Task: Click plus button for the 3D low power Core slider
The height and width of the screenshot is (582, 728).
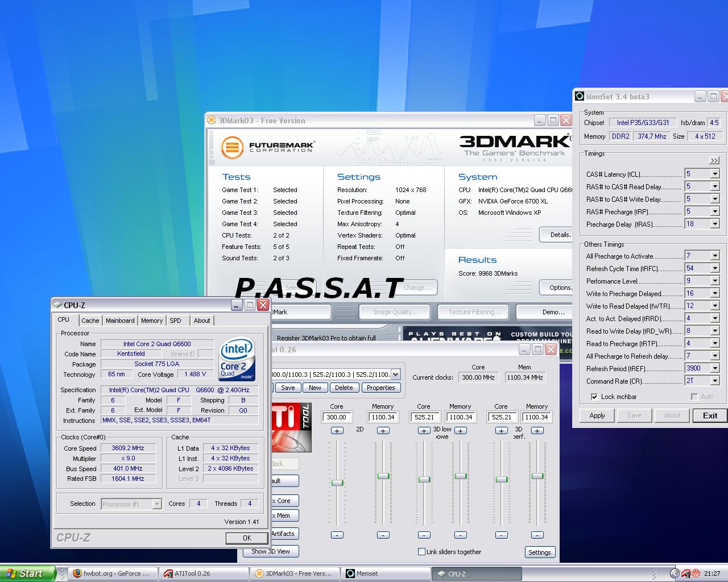Action: pyautogui.click(x=424, y=431)
